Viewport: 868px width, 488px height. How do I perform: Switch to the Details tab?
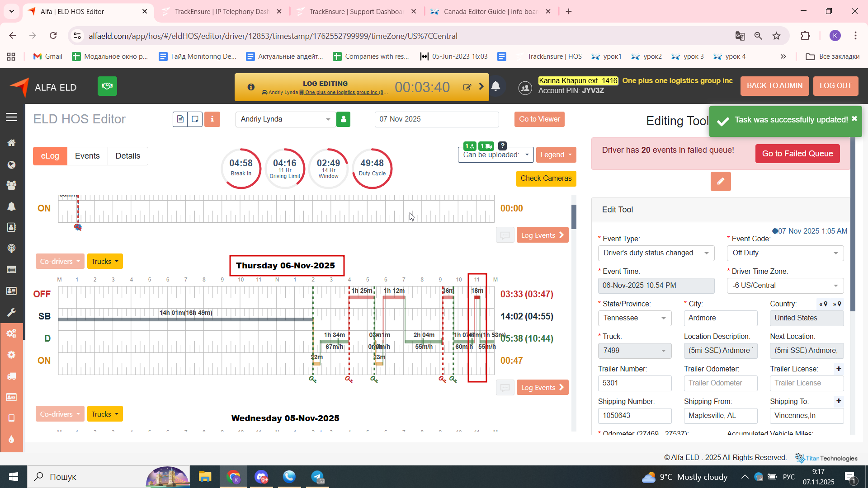pyautogui.click(x=127, y=156)
